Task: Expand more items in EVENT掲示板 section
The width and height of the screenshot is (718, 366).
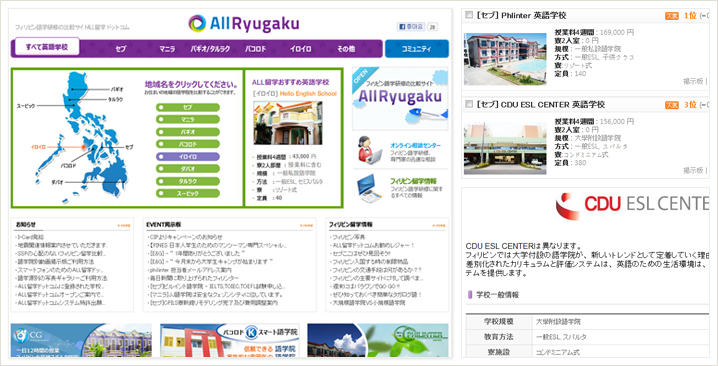Action: coord(307,225)
